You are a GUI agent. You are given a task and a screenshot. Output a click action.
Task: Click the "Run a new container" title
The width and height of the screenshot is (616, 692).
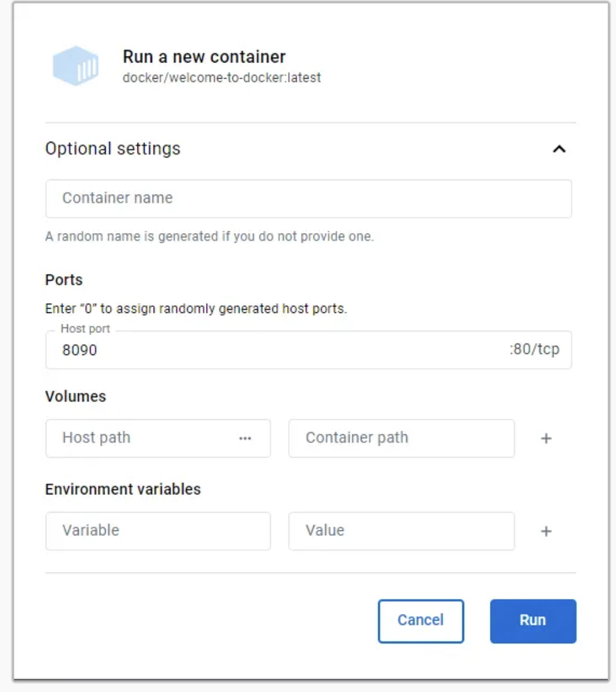(x=204, y=57)
